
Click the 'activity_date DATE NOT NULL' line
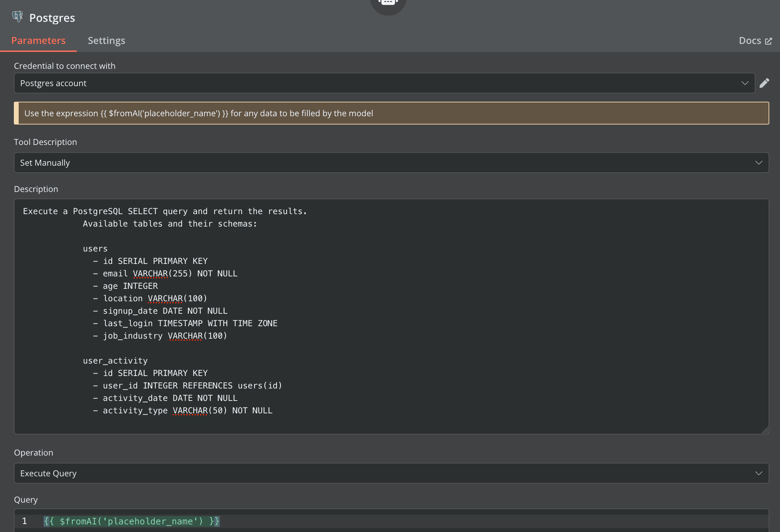(165, 398)
